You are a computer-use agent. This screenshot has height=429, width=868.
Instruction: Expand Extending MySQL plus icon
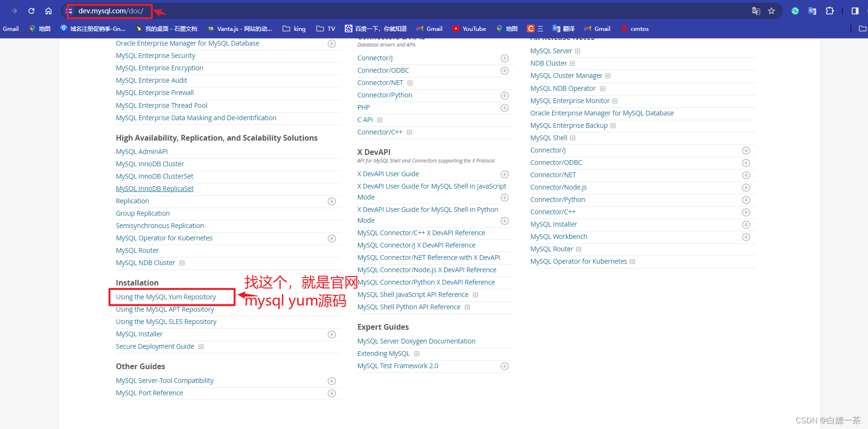click(x=417, y=354)
